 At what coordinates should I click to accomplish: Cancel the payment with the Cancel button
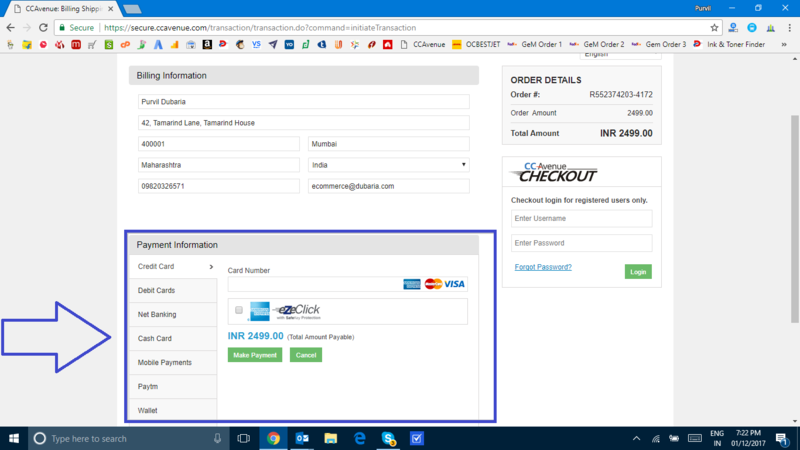(306, 355)
